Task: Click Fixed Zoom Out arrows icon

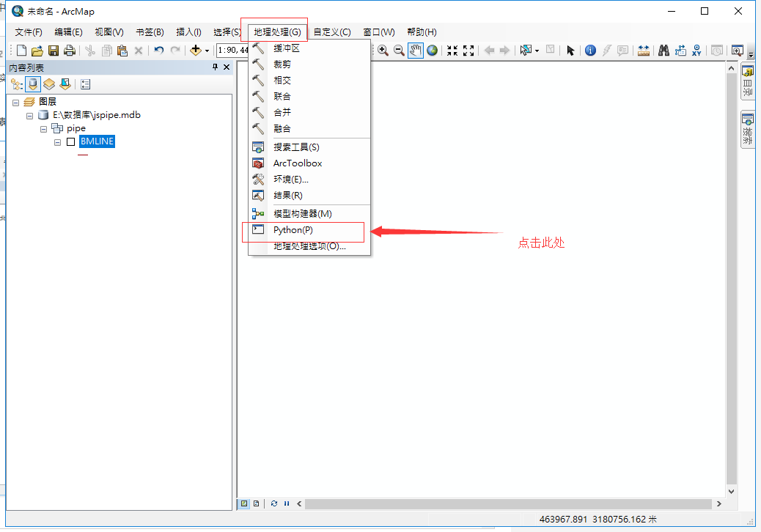Action: point(468,50)
